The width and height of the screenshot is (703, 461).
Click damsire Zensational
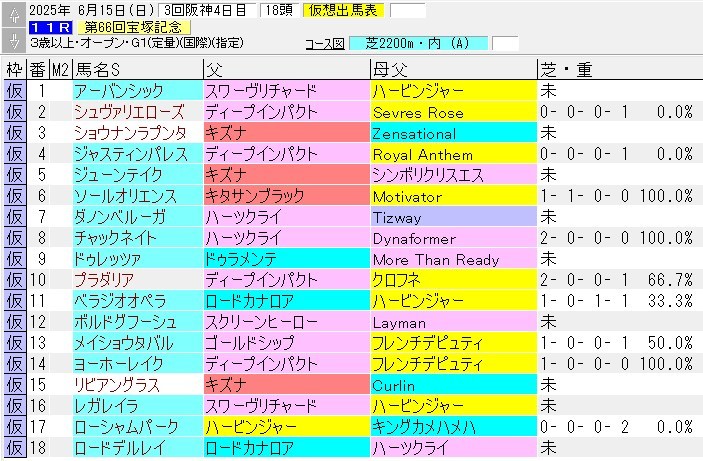(x=454, y=133)
